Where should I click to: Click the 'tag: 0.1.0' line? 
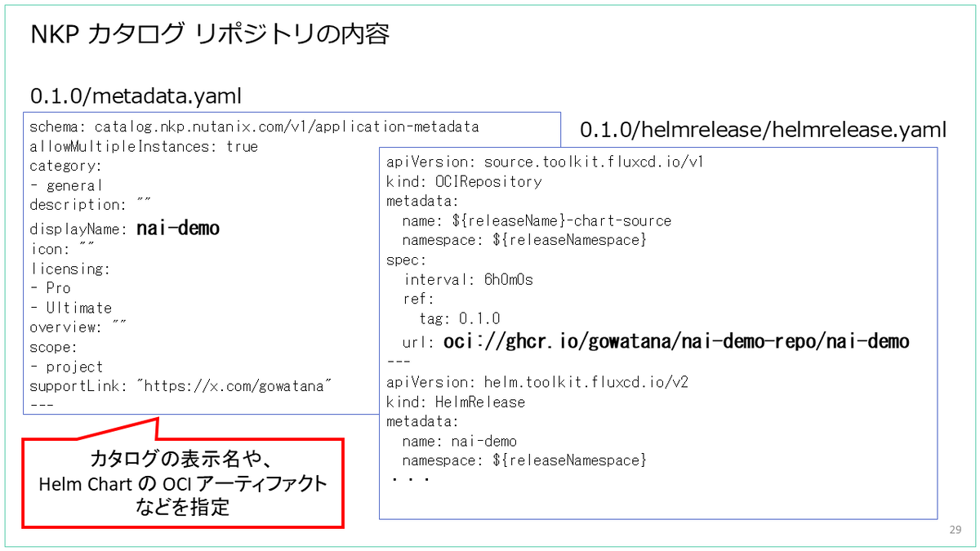460,318
